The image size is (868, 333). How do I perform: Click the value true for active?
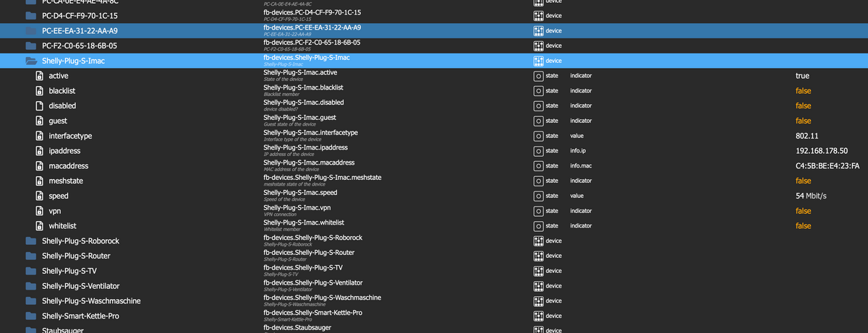point(802,76)
